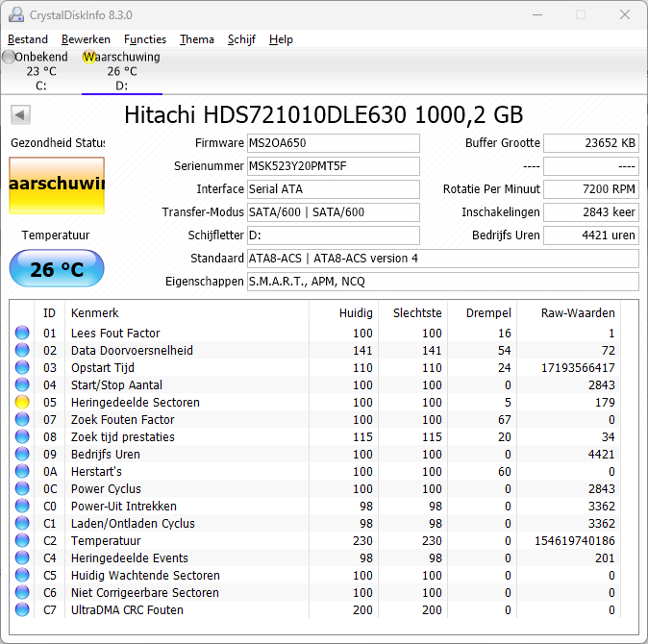The width and height of the screenshot is (648, 644).
Task: Click the yellow status orb of drive D:
Action: coord(89,57)
